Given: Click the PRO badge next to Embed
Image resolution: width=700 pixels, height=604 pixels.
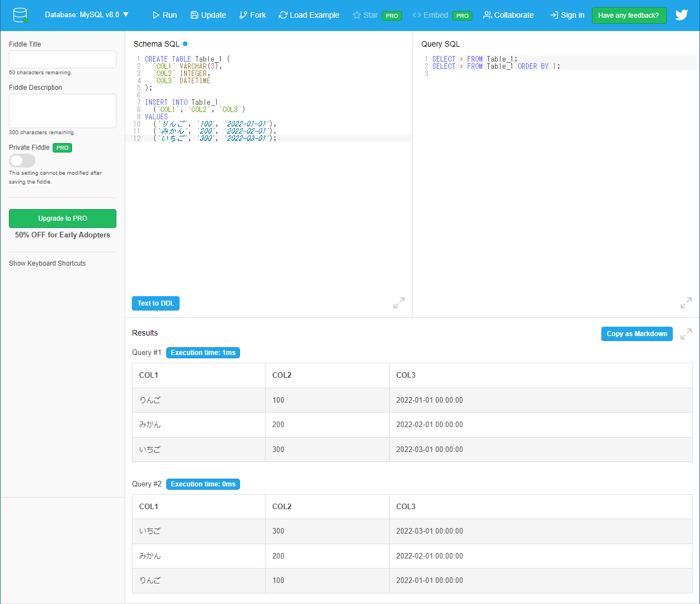Looking at the screenshot, I should 462,16.
